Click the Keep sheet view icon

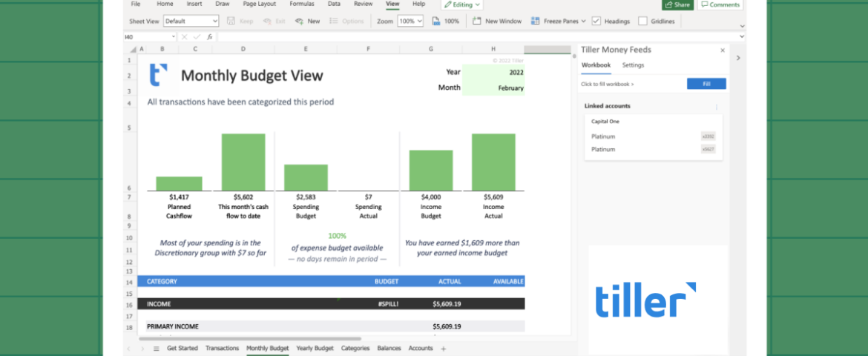[231, 21]
